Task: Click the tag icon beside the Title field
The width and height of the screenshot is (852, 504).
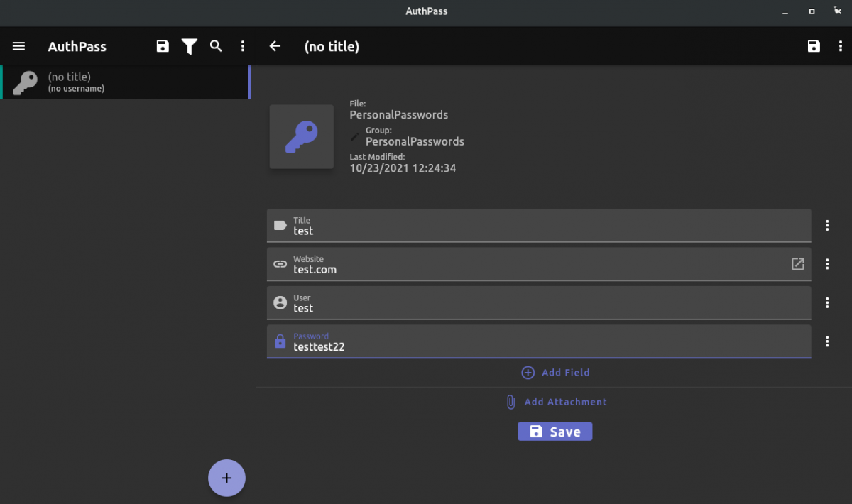Action: 280,225
